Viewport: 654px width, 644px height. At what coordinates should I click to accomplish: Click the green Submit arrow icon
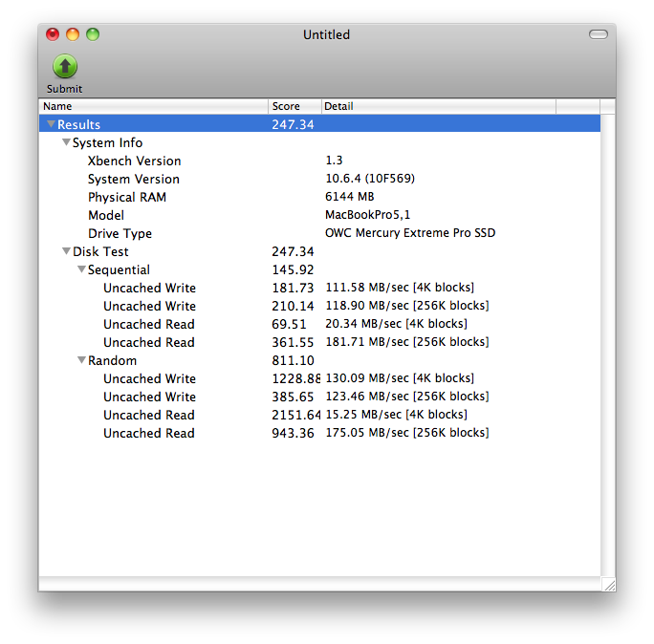(x=65, y=66)
